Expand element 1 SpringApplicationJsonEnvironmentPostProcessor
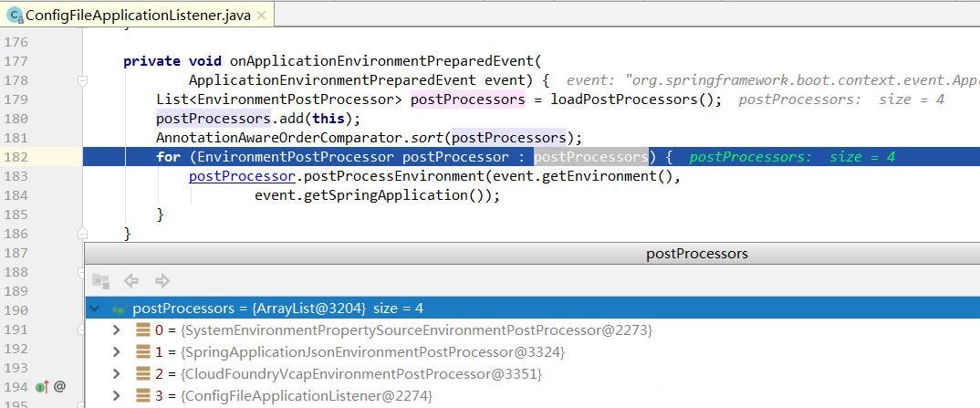The height and width of the screenshot is (408, 980). coord(116,351)
